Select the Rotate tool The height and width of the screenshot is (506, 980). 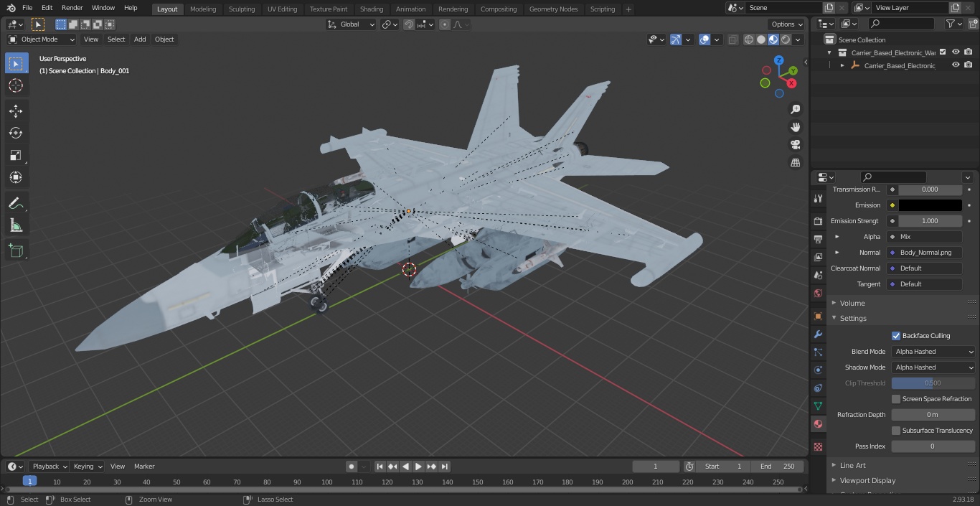tap(16, 133)
